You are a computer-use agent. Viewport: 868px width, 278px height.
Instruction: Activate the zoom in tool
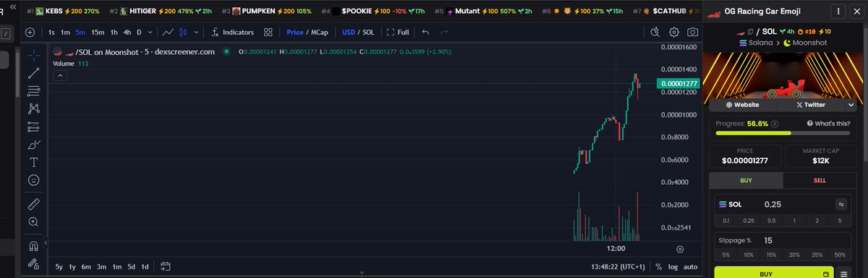point(33,222)
